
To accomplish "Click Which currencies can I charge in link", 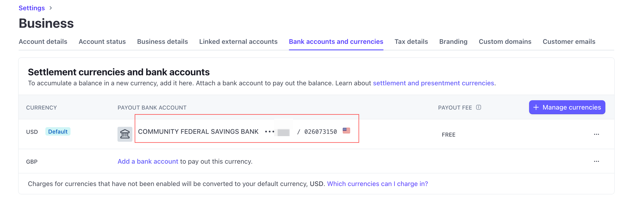I will 377,183.
